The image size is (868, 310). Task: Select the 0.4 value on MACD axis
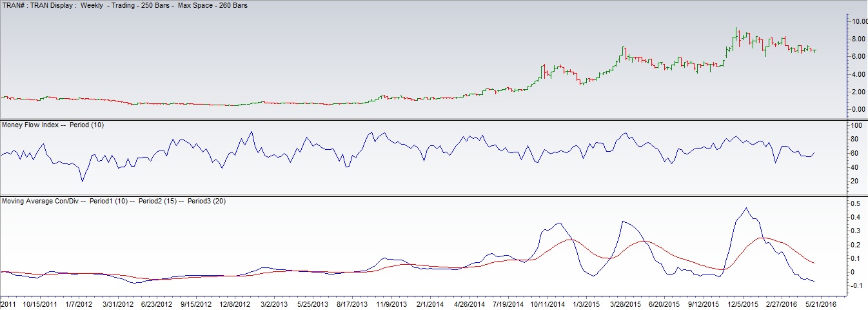coord(856,217)
